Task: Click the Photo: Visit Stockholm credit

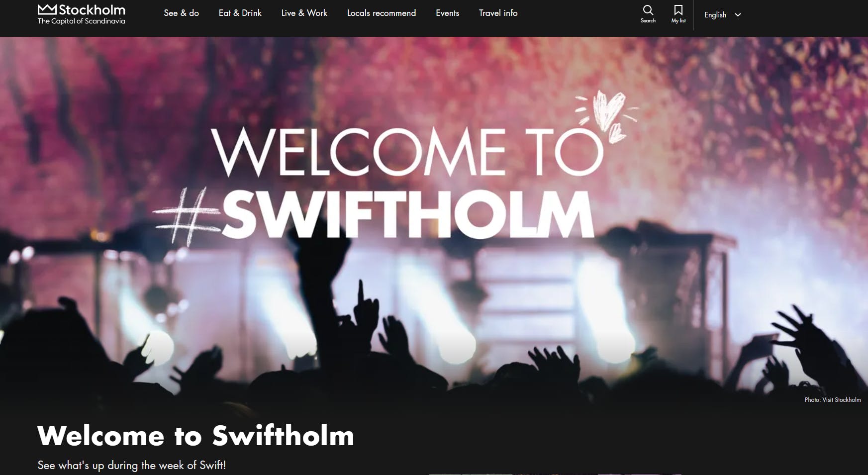Action: 833,400
